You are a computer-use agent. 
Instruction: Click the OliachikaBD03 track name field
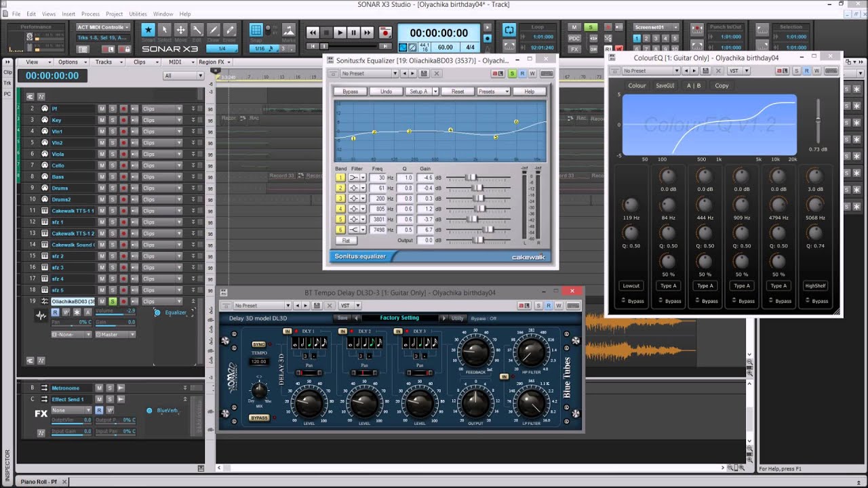[73, 301]
